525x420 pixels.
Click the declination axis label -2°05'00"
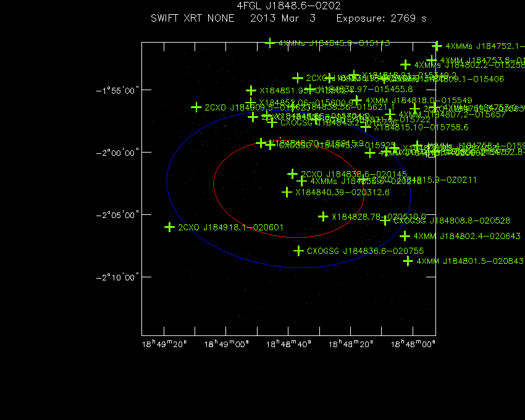pos(117,215)
